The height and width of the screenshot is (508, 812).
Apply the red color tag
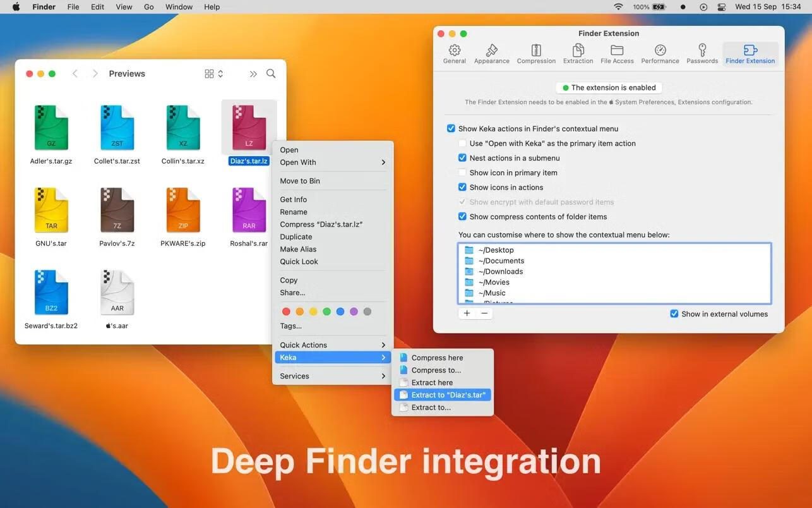[x=286, y=311]
